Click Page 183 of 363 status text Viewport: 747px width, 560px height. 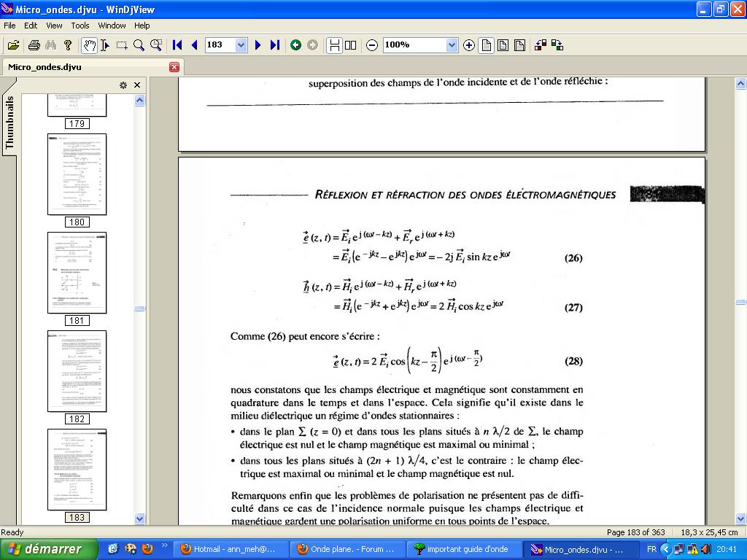(x=635, y=532)
